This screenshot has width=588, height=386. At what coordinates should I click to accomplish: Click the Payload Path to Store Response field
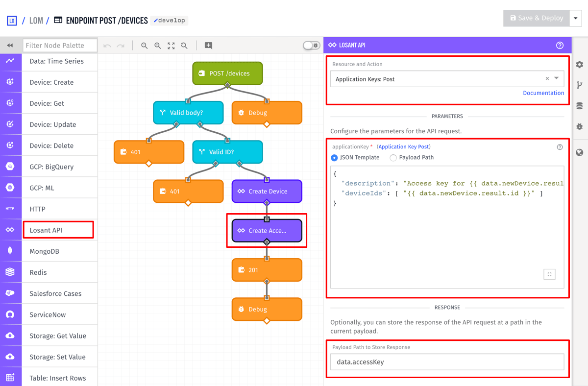[447, 362]
